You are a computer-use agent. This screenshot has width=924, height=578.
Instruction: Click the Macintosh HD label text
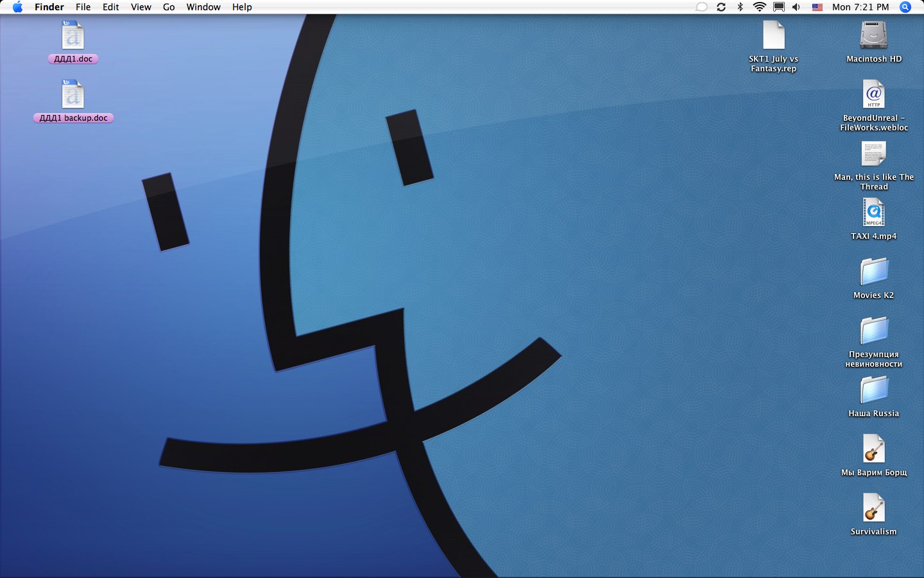(x=874, y=58)
